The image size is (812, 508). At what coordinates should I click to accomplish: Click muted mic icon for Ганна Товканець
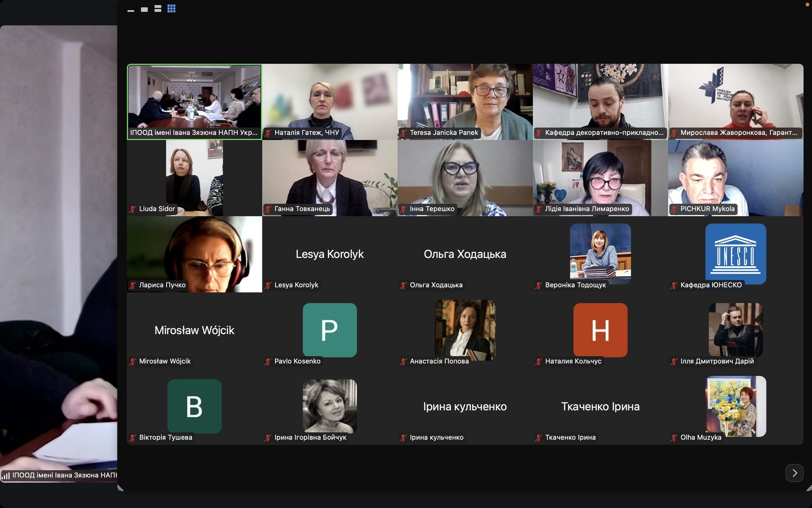[268, 209]
